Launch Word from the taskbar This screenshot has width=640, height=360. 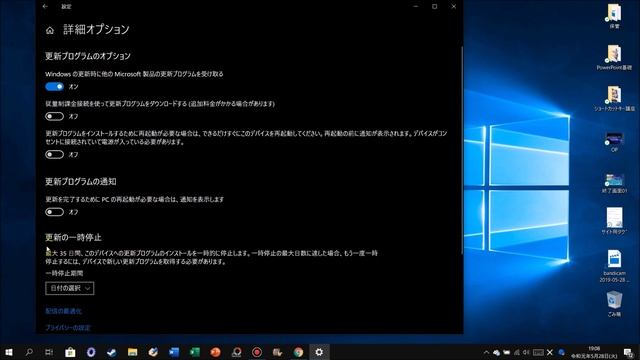point(174,352)
